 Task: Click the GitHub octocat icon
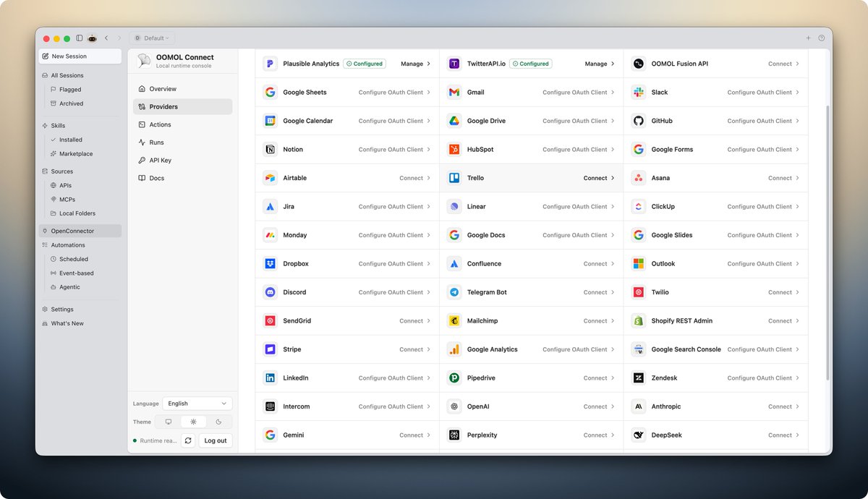[638, 121]
